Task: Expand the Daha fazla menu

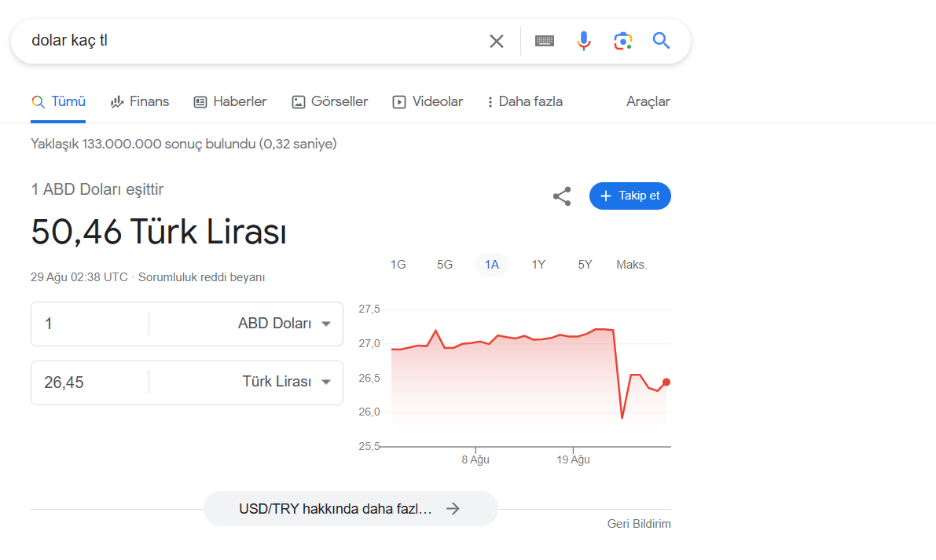Action: pyautogui.click(x=524, y=101)
